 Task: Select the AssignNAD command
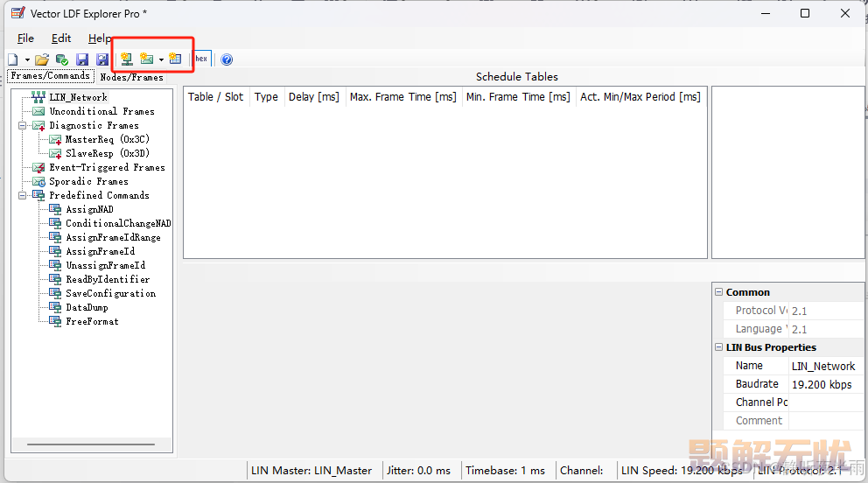[x=89, y=209]
